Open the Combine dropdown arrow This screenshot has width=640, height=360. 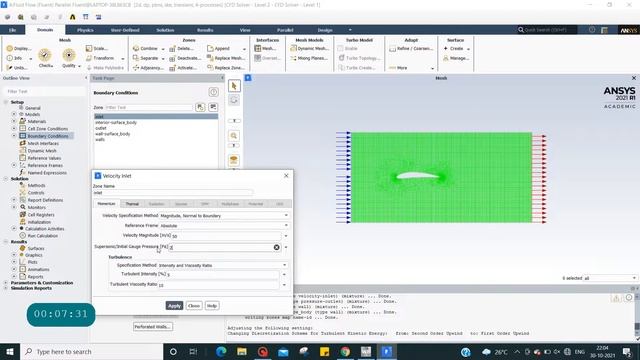tap(163, 49)
